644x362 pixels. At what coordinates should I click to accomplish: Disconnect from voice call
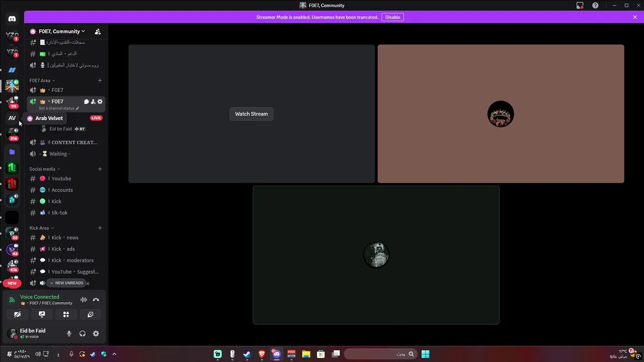coord(96,300)
